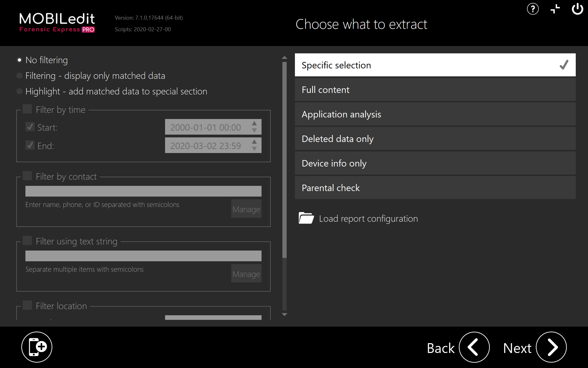Screen dimensions: 588x368
Task: Open the help question mark icon
Action: [533, 9]
